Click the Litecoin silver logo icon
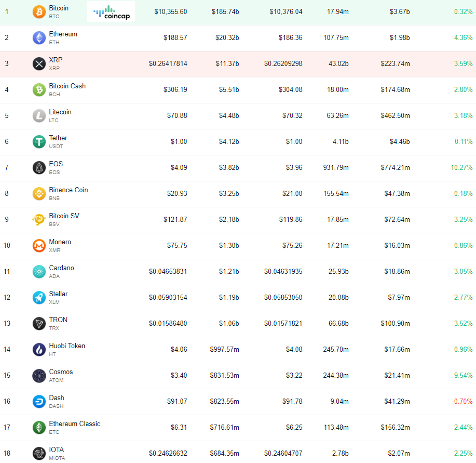The image size is (476, 463). pyautogui.click(x=39, y=116)
